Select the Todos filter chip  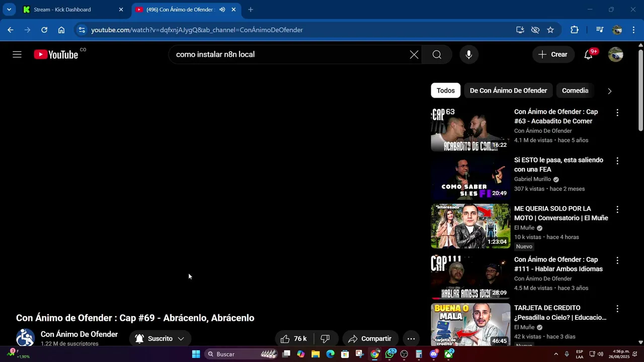click(446, 90)
